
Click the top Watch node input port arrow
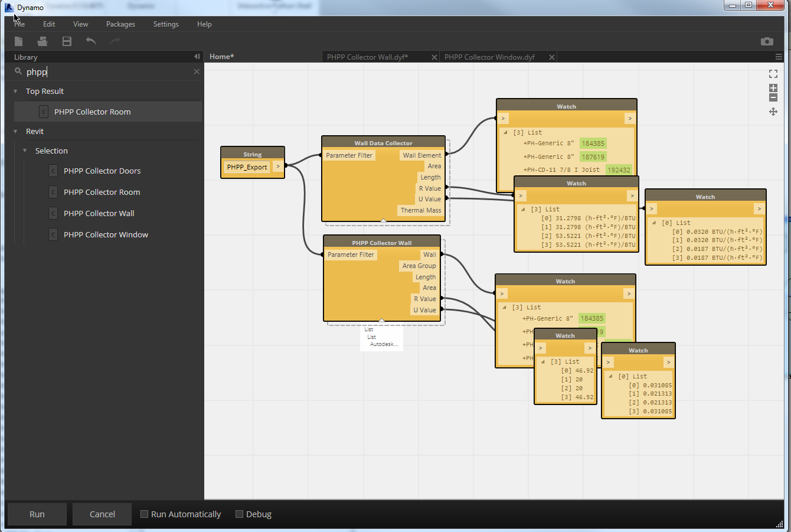click(503, 119)
